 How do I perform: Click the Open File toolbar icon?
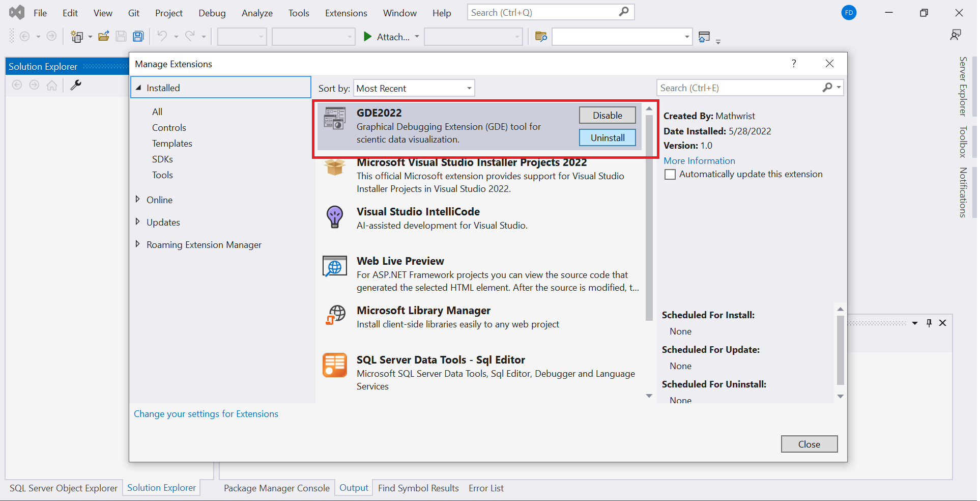pos(104,36)
